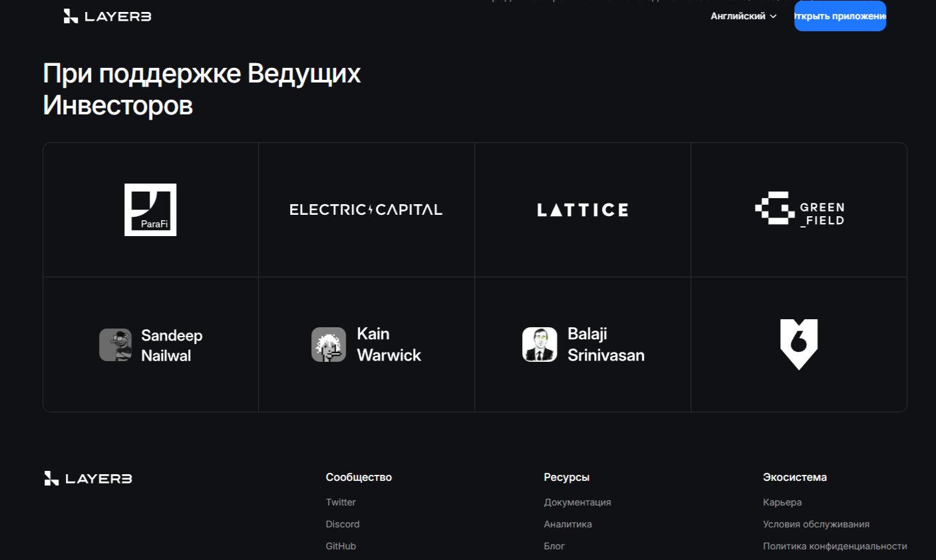
Task: Click the Layer3 logo in the footer
Action: (x=88, y=478)
